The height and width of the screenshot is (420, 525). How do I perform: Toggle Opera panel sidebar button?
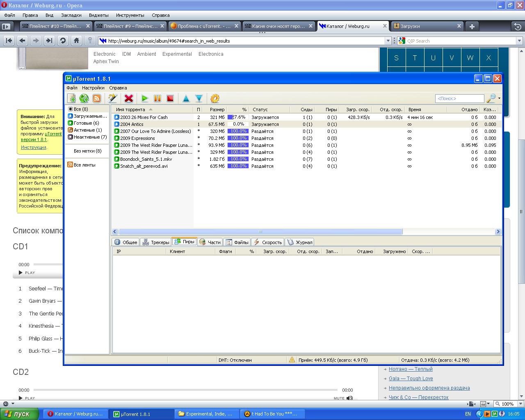(x=6, y=26)
